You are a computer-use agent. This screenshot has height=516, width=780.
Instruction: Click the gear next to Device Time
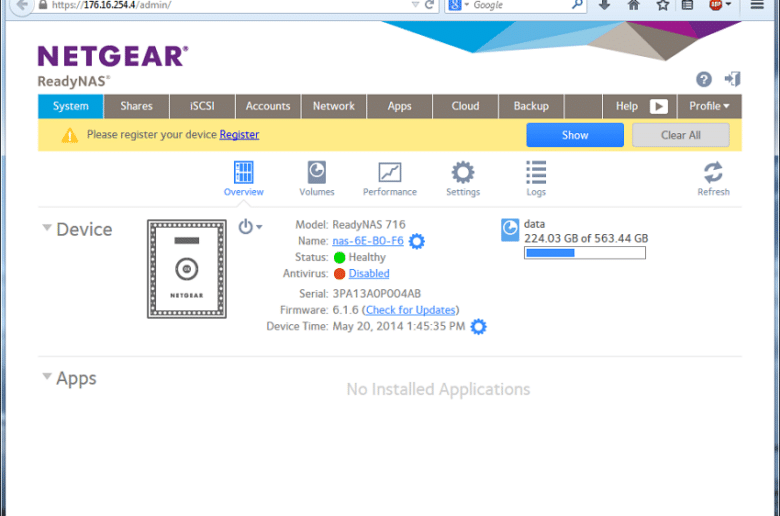(478, 327)
